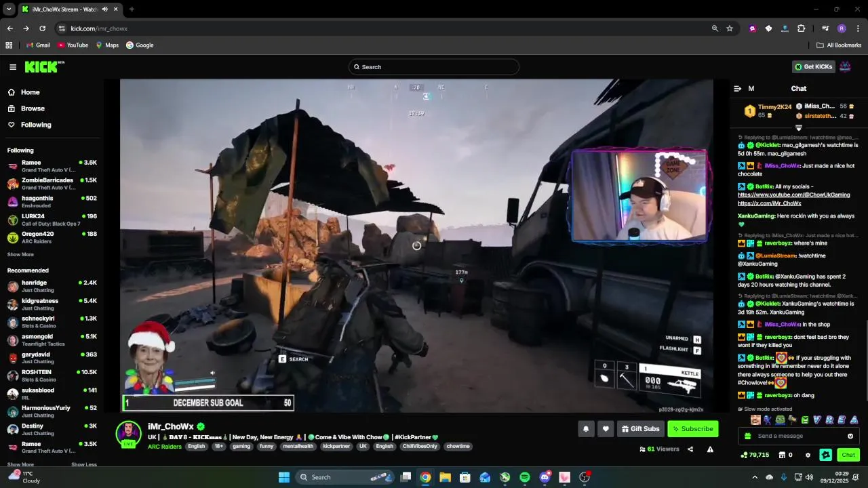The height and width of the screenshot is (488, 868).
Task: Open LURK24 followed channel
Action: (x=52, y=220)
